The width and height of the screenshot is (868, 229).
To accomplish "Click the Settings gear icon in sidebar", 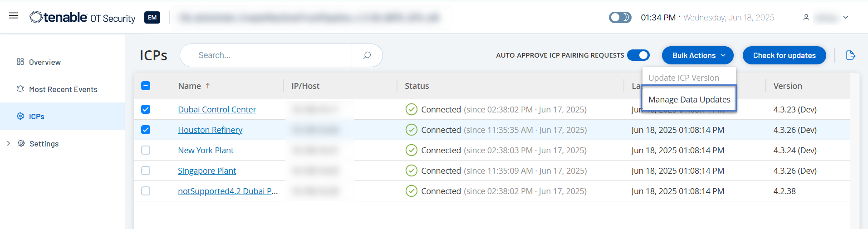I will coord(21,143).
